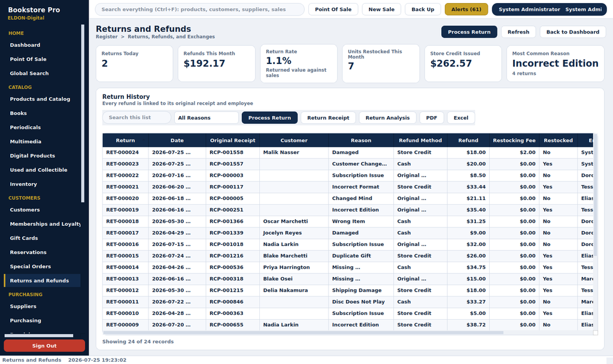This screenshot has height=364, width=613.
Task: Start a New Sale
Action: [x=381, y=10]
